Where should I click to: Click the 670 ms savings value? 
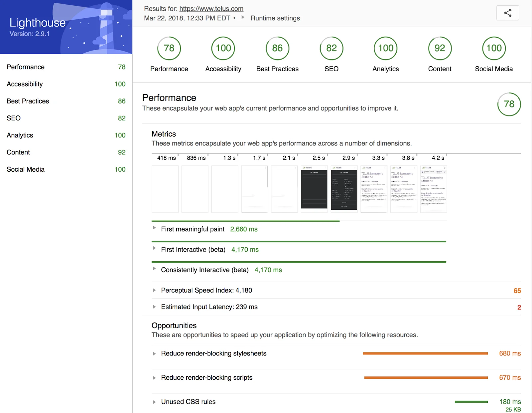pos(510,378)
